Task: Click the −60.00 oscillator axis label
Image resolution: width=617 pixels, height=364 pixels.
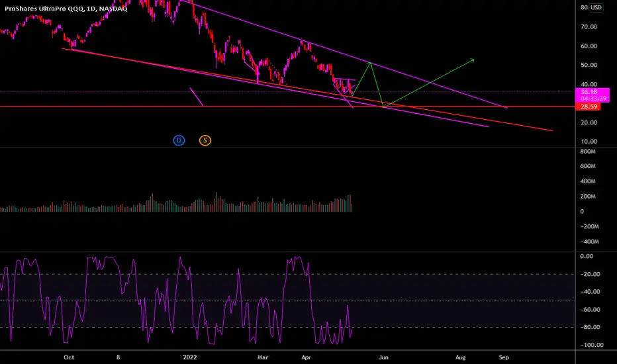Action: pyautogui.click(x=591, y=309)
